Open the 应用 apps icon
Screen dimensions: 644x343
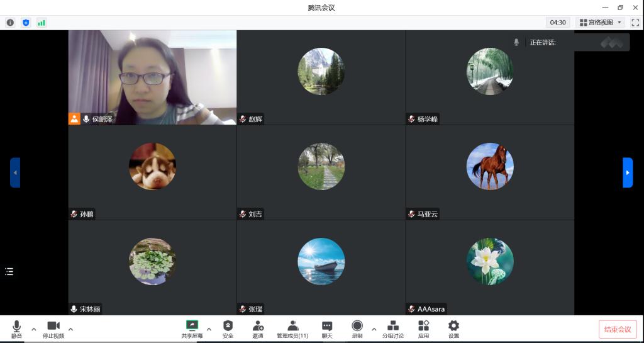(x=423, y=329)
